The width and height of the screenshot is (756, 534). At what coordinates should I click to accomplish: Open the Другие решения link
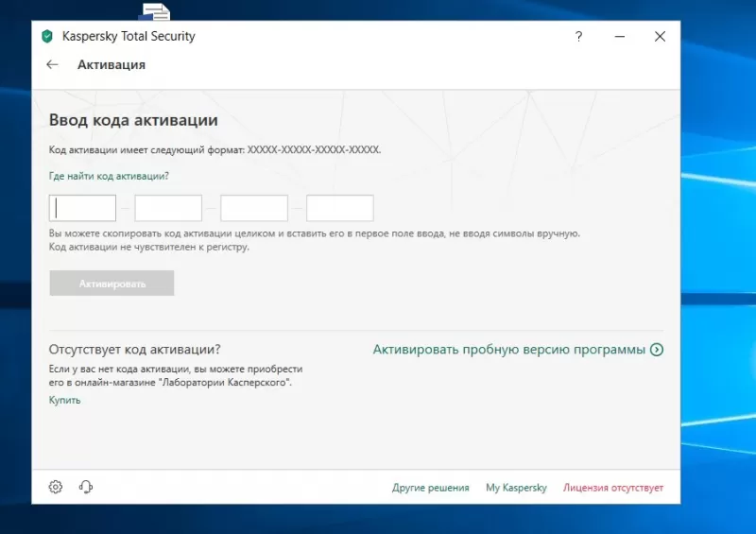431,488
